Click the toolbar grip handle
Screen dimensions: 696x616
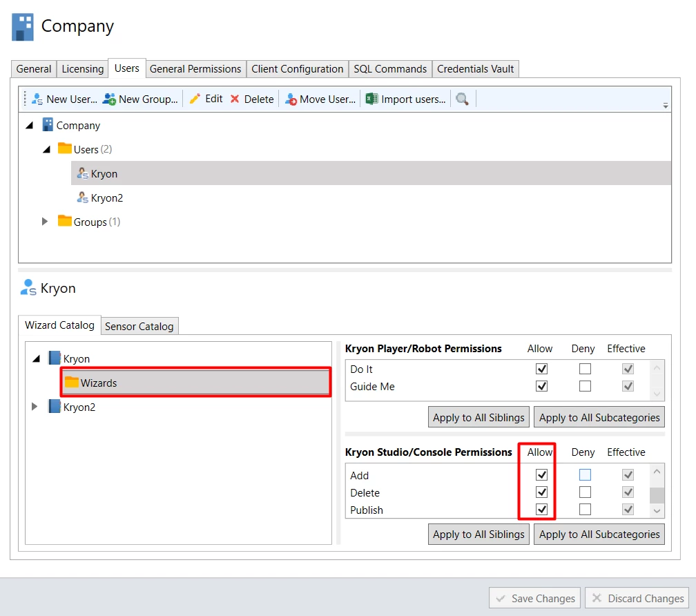point(25,99)
